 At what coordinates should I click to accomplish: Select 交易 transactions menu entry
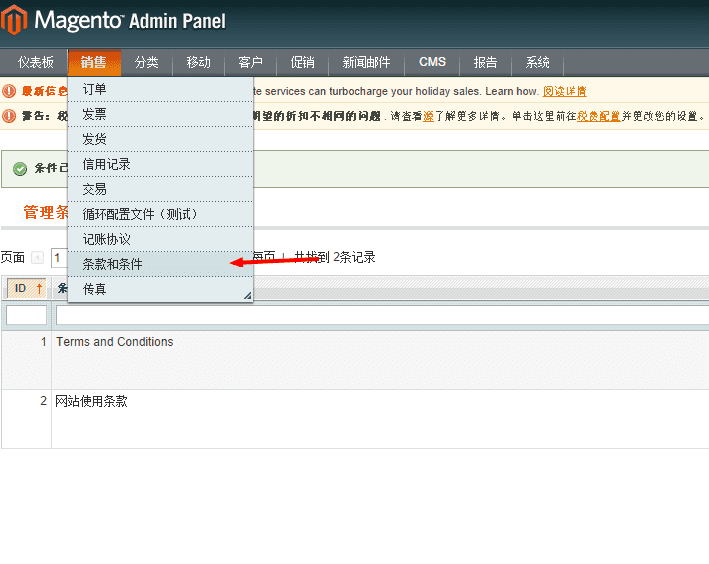(x=161, y=189)
